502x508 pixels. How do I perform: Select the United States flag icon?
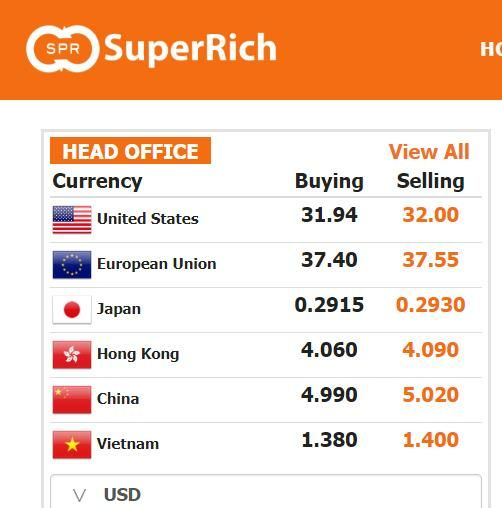tap(72, 220)
